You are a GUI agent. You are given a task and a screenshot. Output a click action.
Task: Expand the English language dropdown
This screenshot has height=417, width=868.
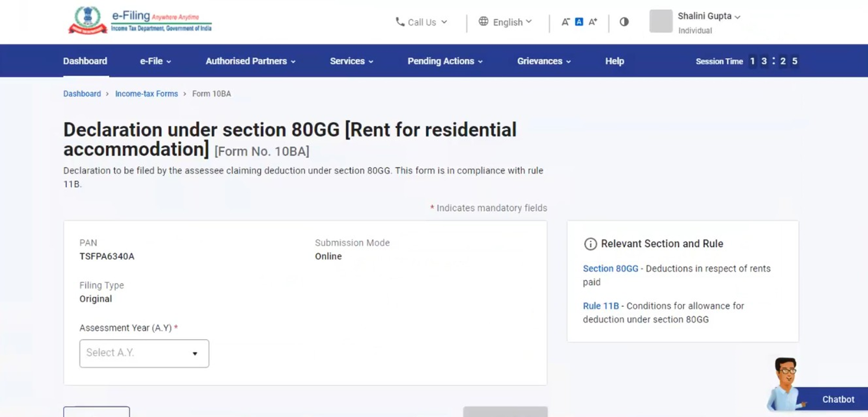[512, 22]
